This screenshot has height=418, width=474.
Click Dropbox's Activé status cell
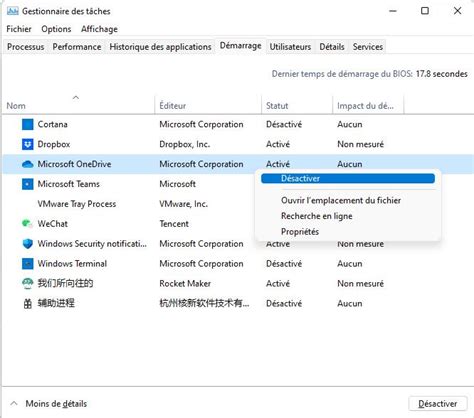[278, 144]
